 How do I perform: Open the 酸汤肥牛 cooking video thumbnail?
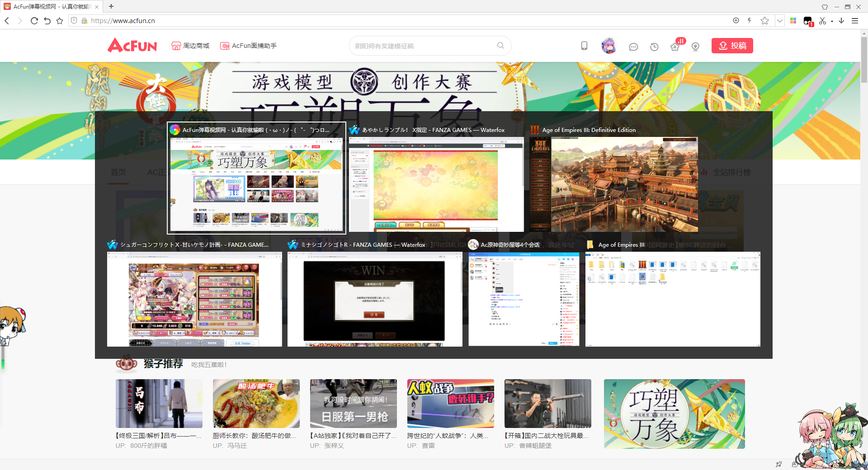coord(256,404)
